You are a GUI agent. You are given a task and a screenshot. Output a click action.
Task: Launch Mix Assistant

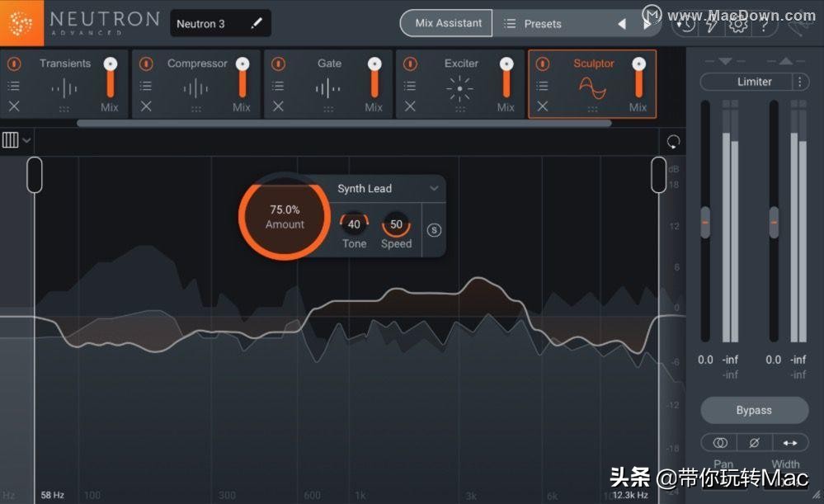click(445, 23)
